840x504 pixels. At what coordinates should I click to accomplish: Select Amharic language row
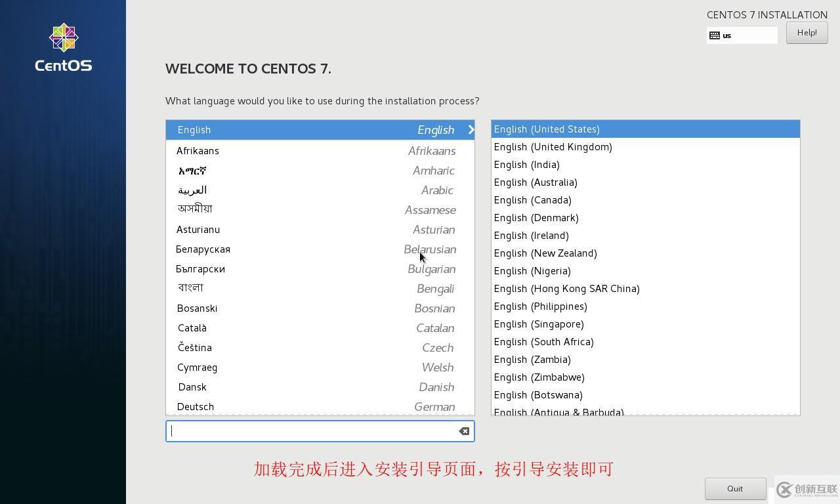320,171
